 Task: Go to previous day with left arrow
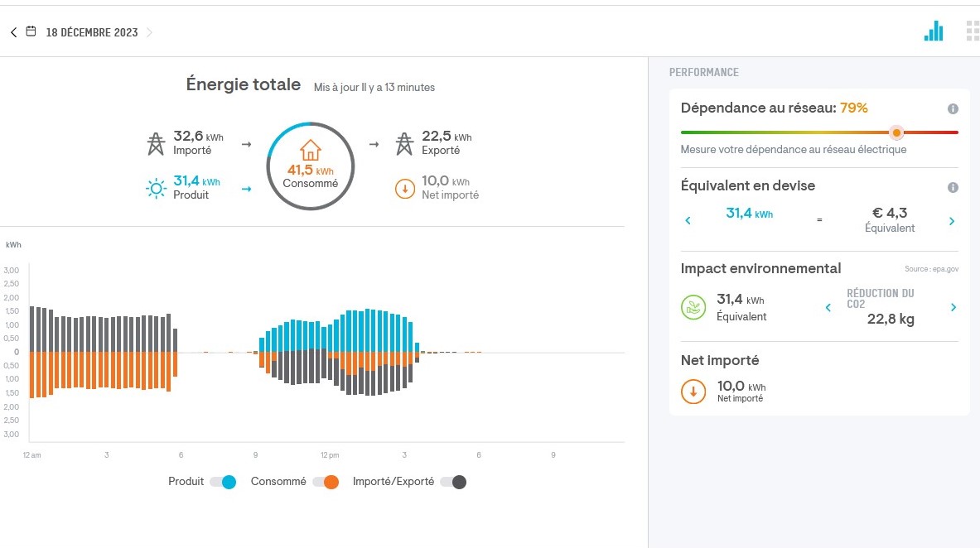tap(13, 32)
